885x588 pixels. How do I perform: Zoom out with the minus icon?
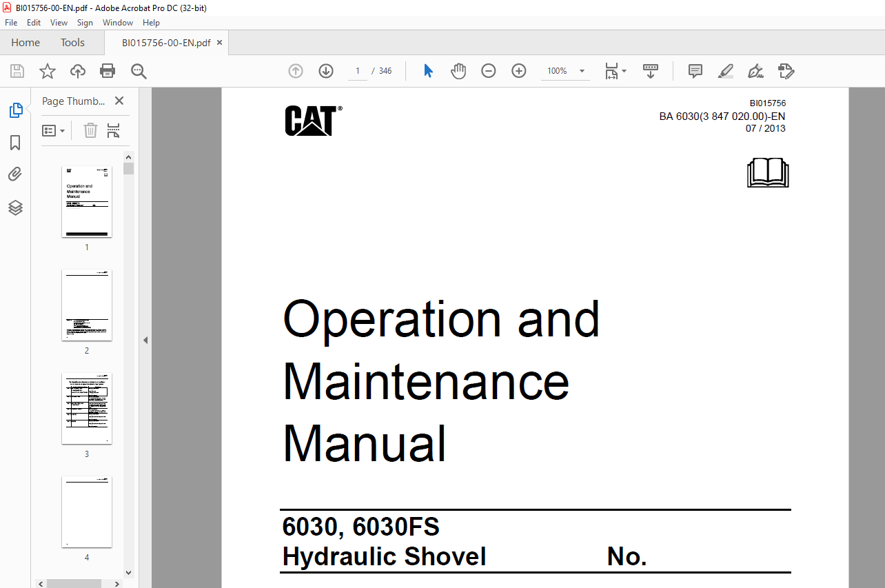click(489, 71)
